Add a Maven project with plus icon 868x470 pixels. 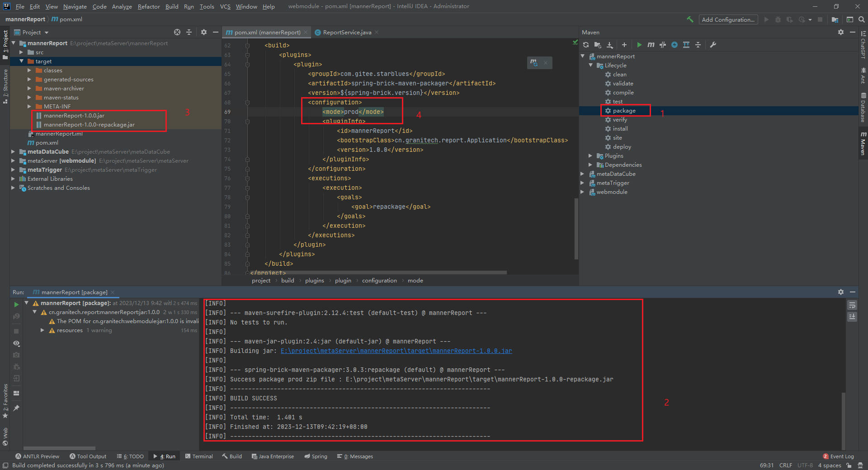click(624, 45)
